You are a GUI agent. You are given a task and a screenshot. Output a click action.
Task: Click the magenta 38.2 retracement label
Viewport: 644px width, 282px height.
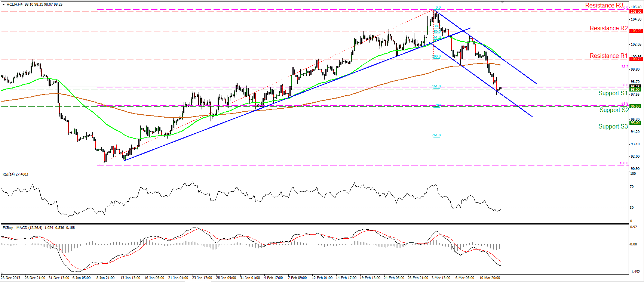[x=625, y=67]
